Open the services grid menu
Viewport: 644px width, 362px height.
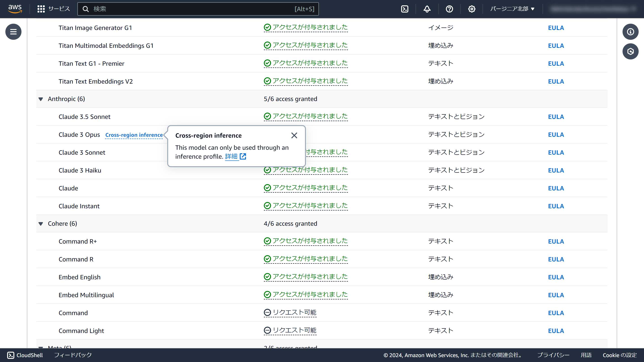(41, 9)
